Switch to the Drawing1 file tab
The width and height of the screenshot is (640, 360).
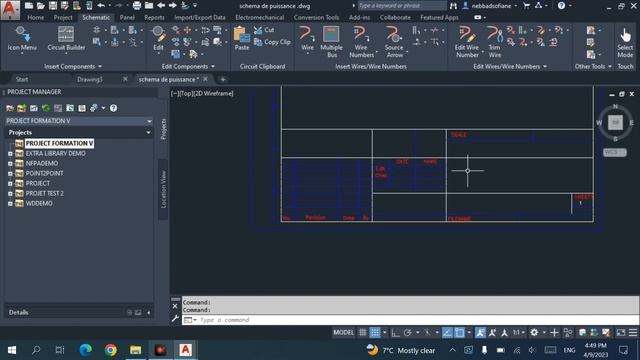90,80
